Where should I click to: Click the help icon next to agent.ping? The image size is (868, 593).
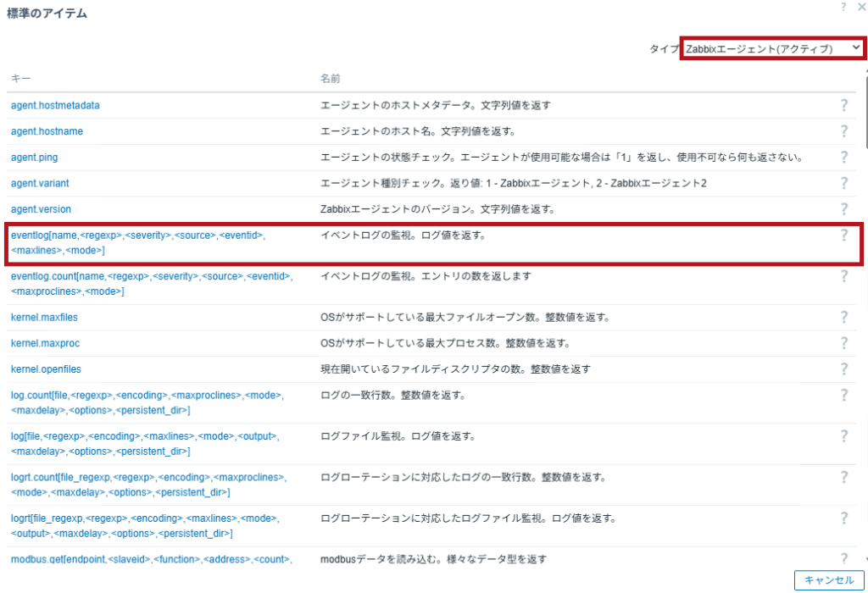[844, 157]
